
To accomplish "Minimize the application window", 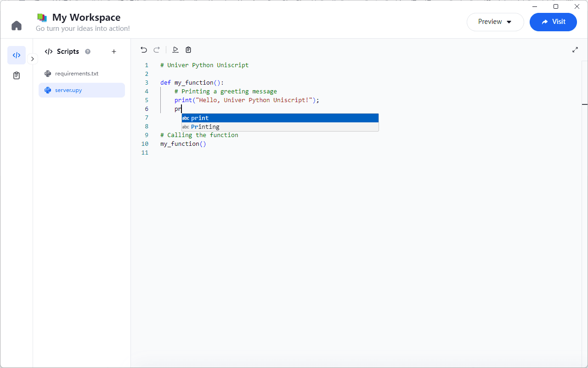I will (535, 6).
